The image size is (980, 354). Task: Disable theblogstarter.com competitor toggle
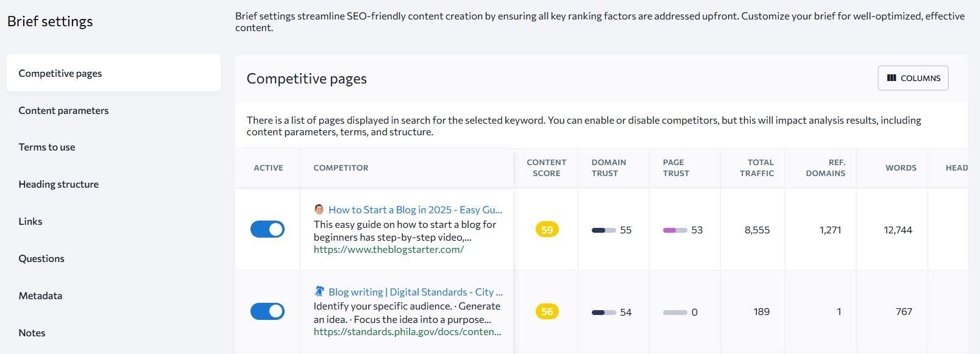point(268,229)
